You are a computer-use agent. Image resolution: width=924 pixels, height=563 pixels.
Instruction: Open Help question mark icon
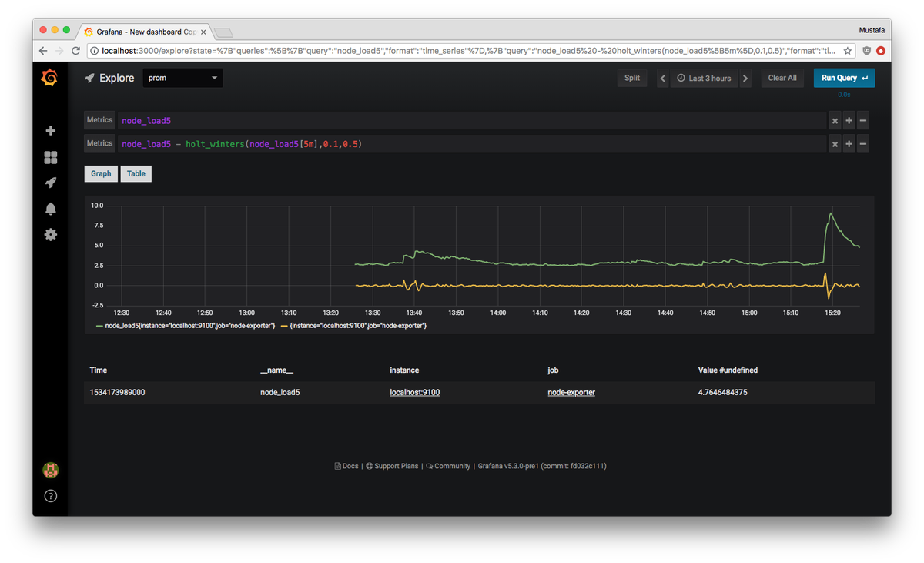(x=51, y=496)
